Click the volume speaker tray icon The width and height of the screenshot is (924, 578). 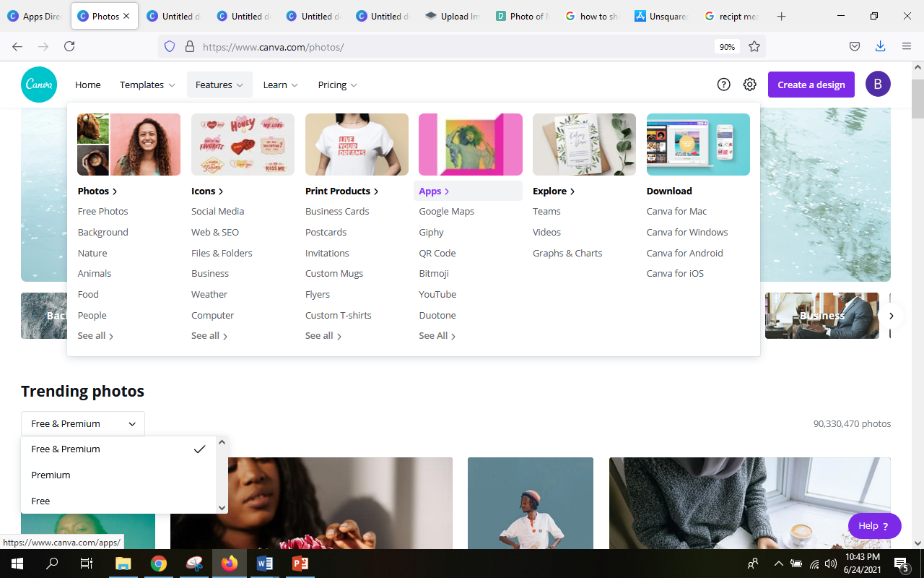pos(831,564)
